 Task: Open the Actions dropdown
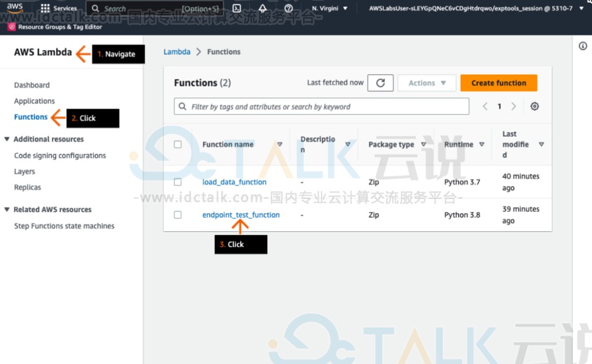[427, 83]
